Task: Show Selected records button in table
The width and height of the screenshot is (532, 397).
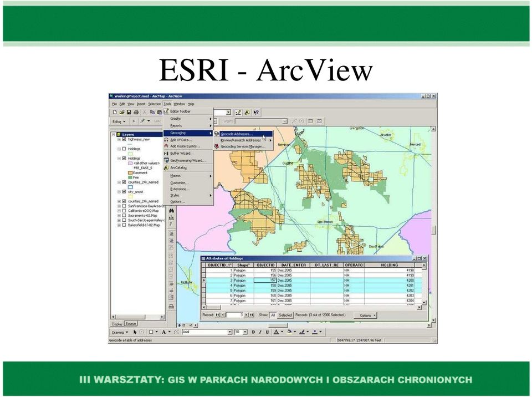Action: (x=285, y=315)
